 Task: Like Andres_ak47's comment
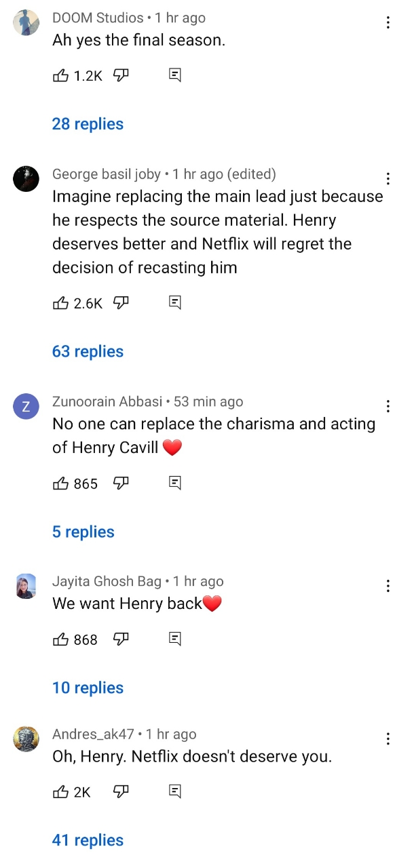coord(61,791)
